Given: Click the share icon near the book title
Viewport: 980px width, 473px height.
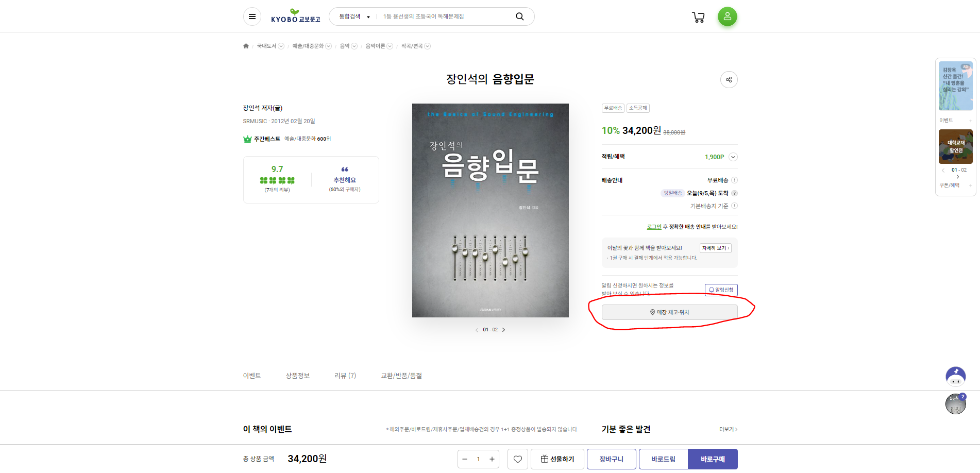Looking at the screenshot, I should 729,79.
